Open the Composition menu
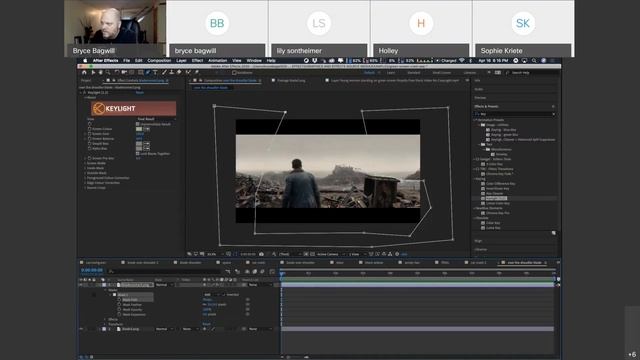 159,60
